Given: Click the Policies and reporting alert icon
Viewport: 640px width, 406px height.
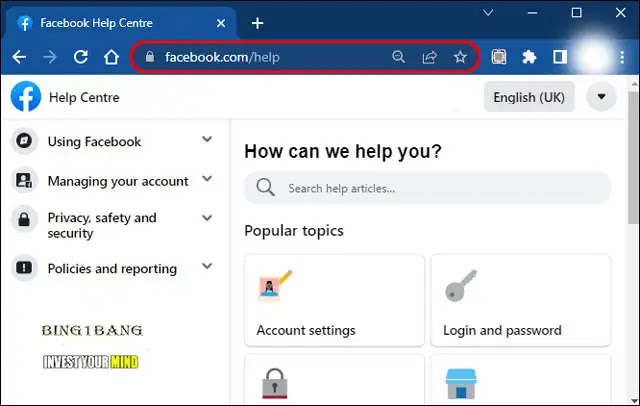Looking at the screenshot, I should [x=24, y=268].
